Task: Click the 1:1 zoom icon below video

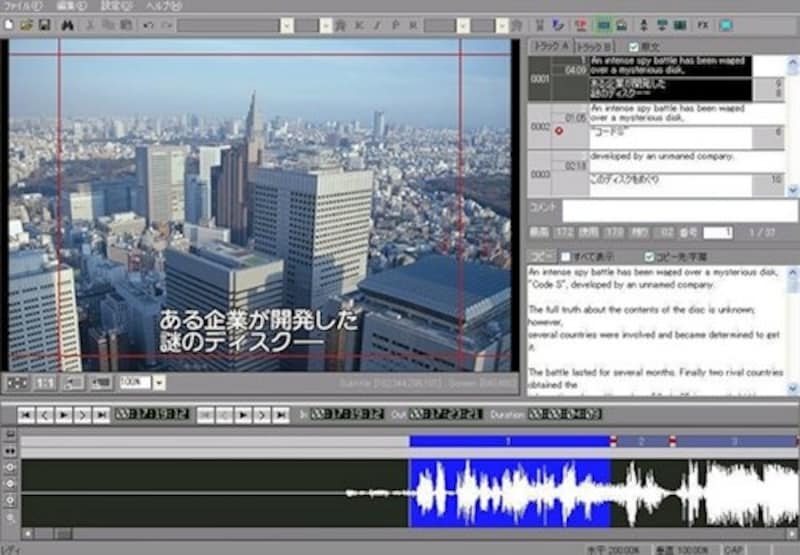Action: pyautogui.click(x=45, y=383)
